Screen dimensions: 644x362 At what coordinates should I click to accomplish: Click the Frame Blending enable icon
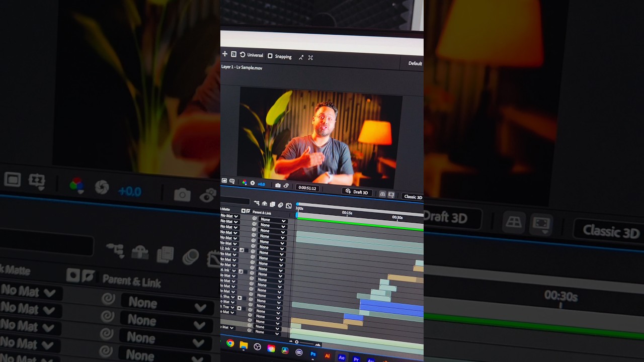tap(272, 205)
